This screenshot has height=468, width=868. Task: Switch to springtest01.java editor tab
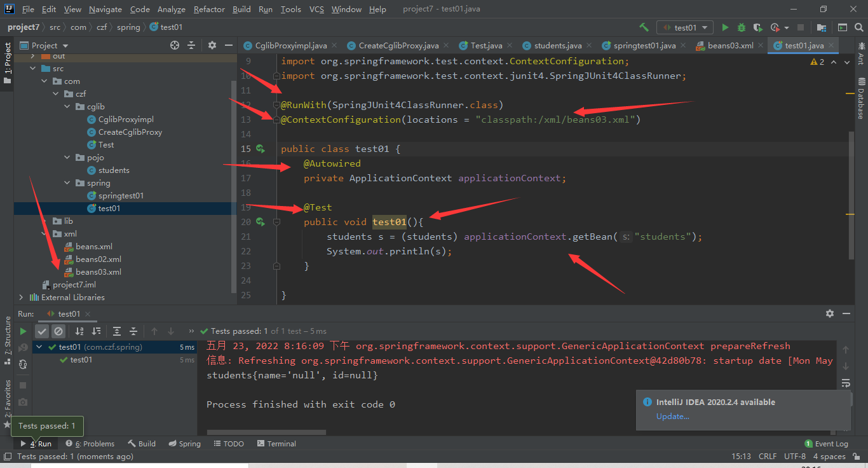(644, 45)
